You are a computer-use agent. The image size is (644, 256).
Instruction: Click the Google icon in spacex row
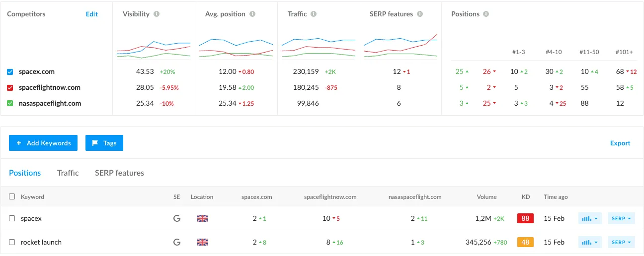coord(176,218)
